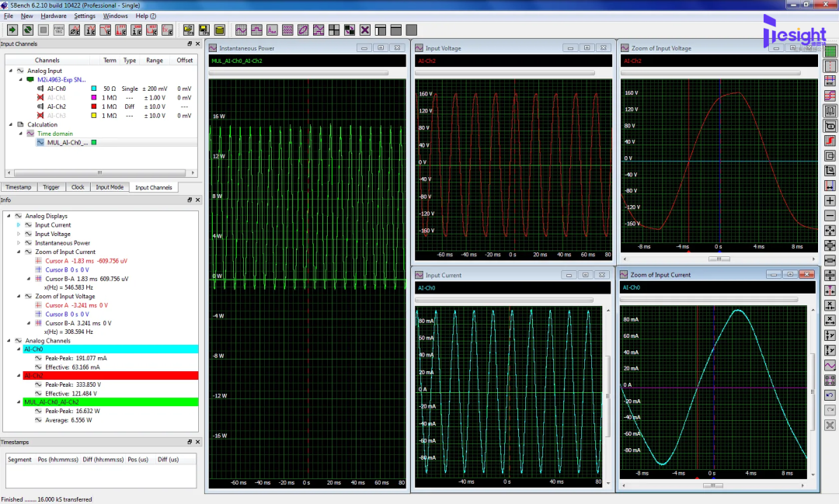
Task: Open the Windows menu
Action: [x=116, y=16]
